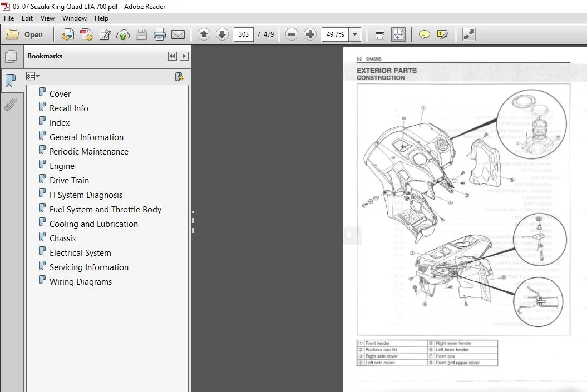Click the convert to PDF icon
Screen dimensions: 587x392
86,34
